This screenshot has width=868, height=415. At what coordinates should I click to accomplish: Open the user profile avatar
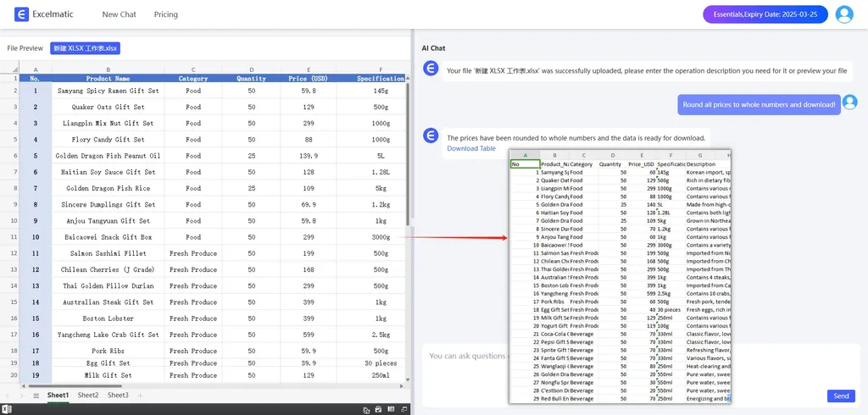point(843,14)
